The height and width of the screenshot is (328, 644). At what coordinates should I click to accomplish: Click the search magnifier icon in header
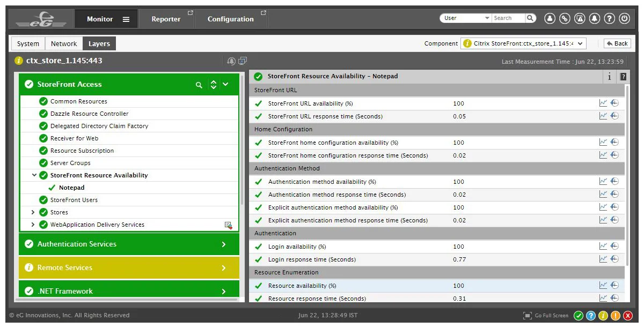[530, 18]
